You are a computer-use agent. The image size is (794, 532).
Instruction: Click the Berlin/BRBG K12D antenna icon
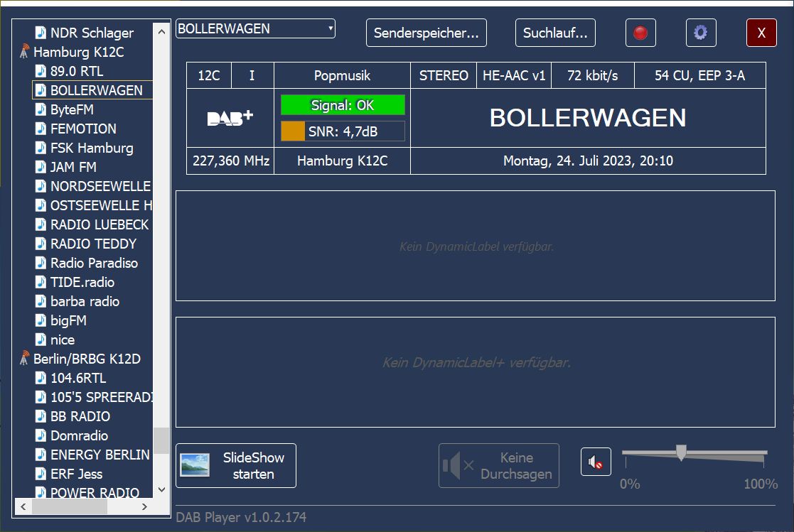[x=25, y=359]
